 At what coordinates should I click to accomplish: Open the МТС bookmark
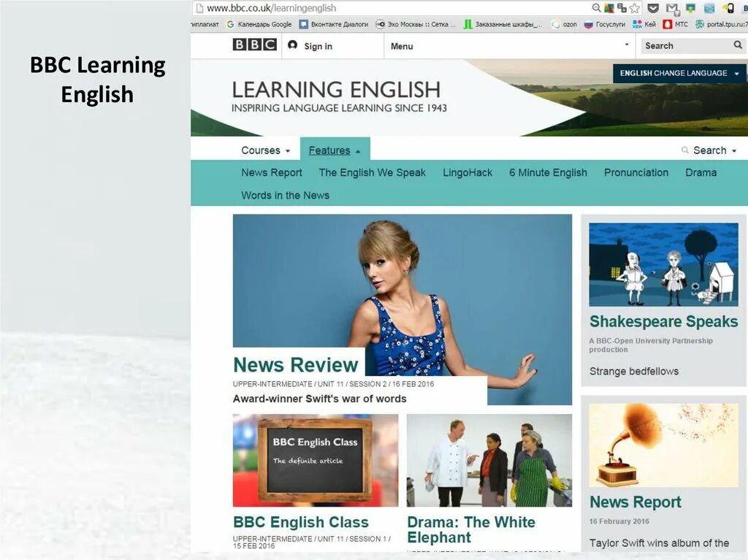676,24
